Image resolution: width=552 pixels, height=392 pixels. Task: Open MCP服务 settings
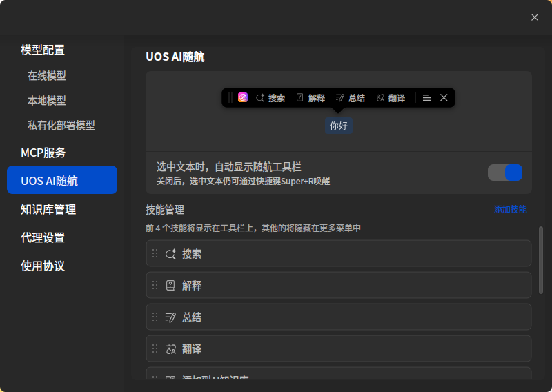[x=43, y=153]
